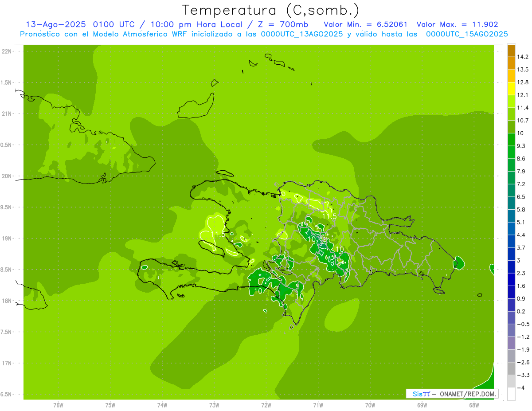Image resolution: width=532 pixels, height=411 pixels.
Task: Click the init time "0000UTC_13AGO2025"
Action: tap(302, 34)
